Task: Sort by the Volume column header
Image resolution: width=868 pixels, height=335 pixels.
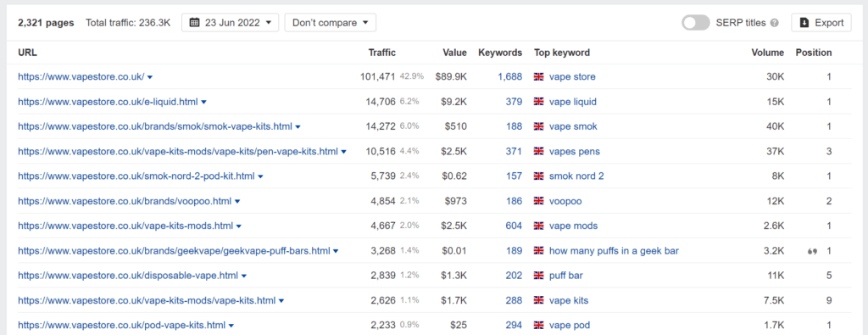Action: (768, 53)
